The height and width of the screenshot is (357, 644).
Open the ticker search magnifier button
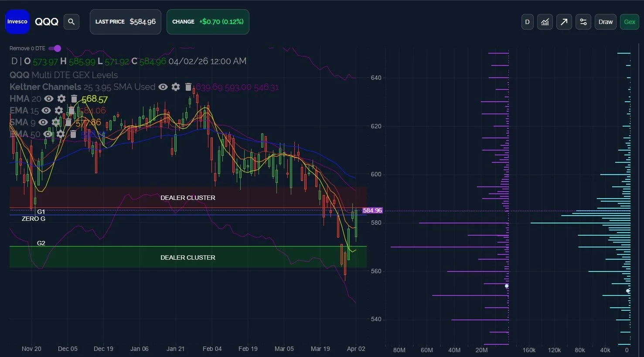[x=72, y=21]
